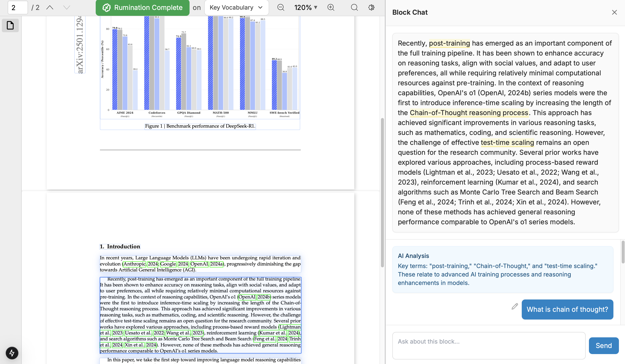Click the zoom in magnifier icon
The height and width of the screenshot is (364, 625).
point(331,7)
